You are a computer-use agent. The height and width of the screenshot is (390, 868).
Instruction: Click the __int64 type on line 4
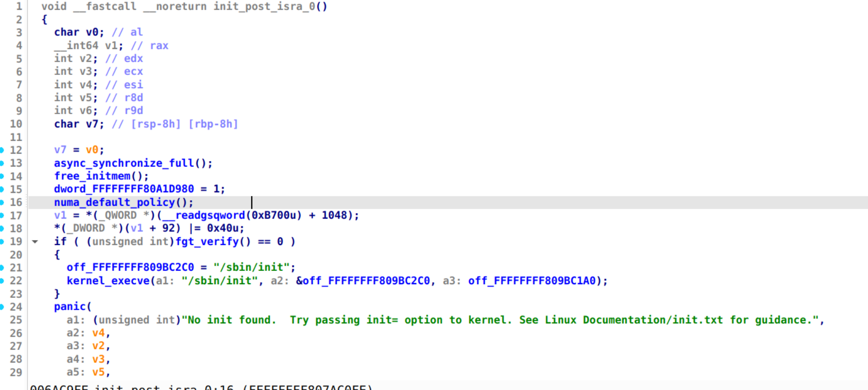click(76, 46)
